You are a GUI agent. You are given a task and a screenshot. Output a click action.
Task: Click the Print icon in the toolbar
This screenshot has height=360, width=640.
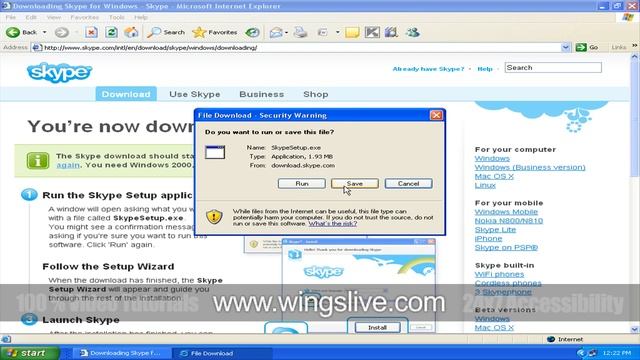(x=300, y=32)
